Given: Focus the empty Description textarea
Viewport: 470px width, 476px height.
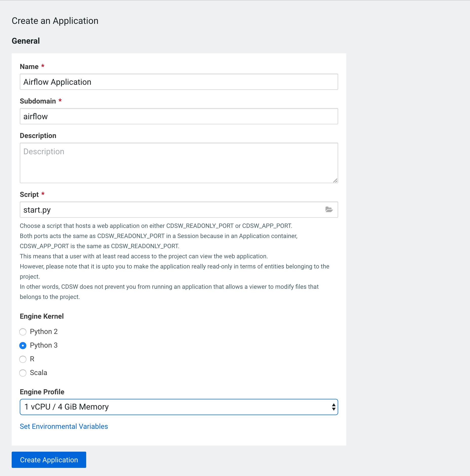Looking at the screenshot, I should (x=179, y=162).
